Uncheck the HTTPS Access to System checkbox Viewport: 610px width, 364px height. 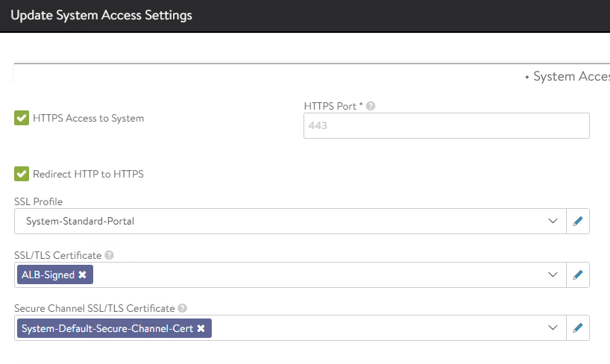point(22,118)
